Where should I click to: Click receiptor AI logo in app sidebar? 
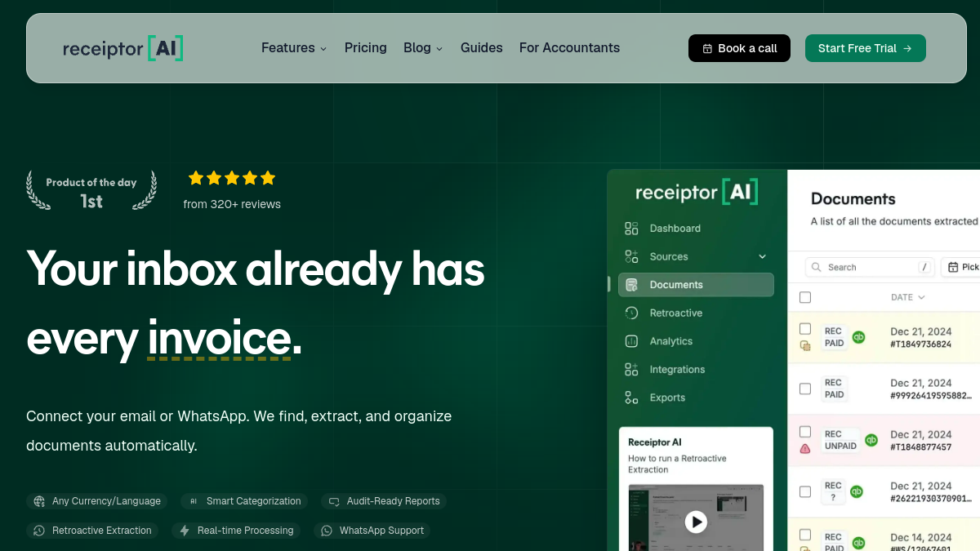coord(697,193)
